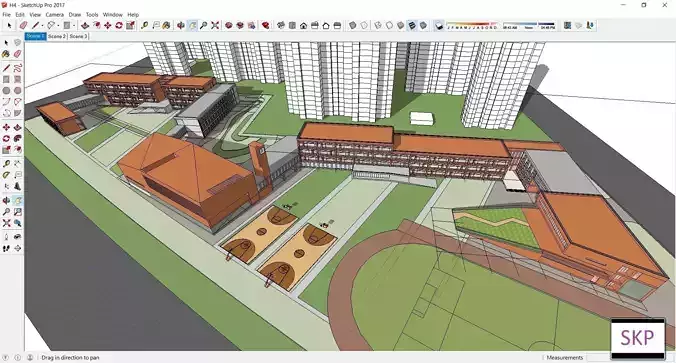
Task: Switch to Front view house icon
Action: point(304,25)
